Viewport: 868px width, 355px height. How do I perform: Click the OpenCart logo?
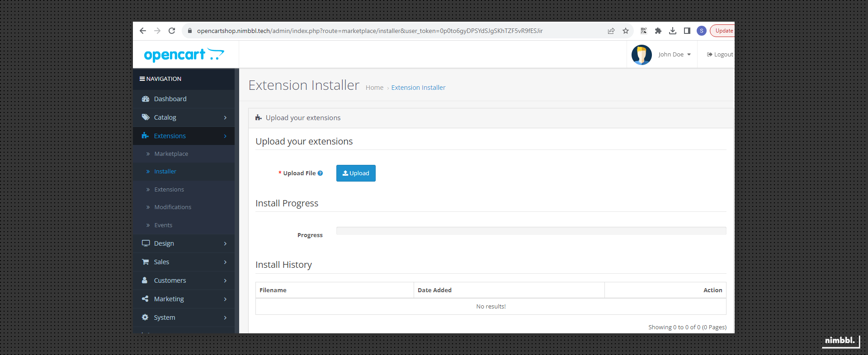[x=184, y=55]
